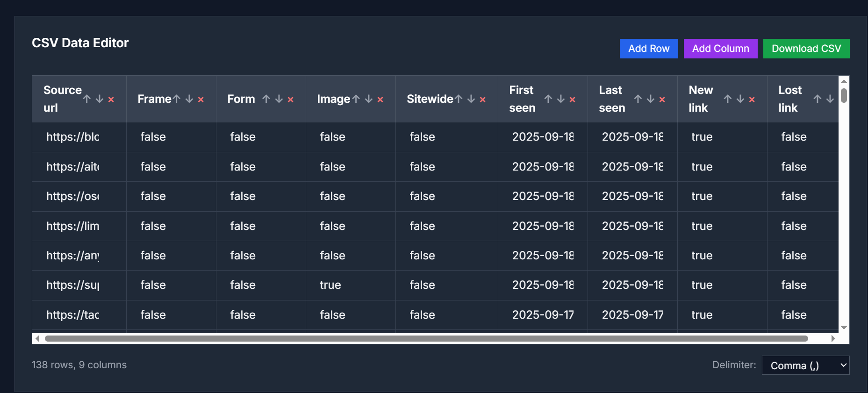This screenshot has height=393, width=868.
Task: Delete the Sitewide column
Action: click(483, 99)
